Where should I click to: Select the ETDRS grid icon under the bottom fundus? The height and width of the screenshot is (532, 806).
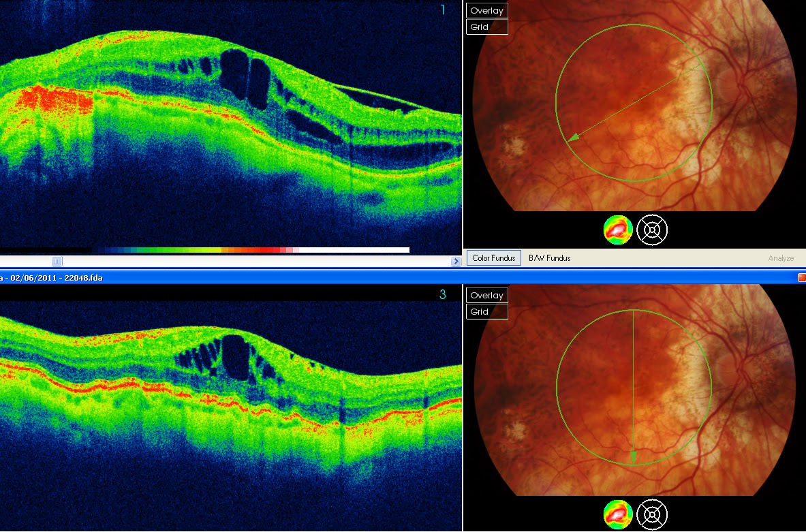pos(652,514)
